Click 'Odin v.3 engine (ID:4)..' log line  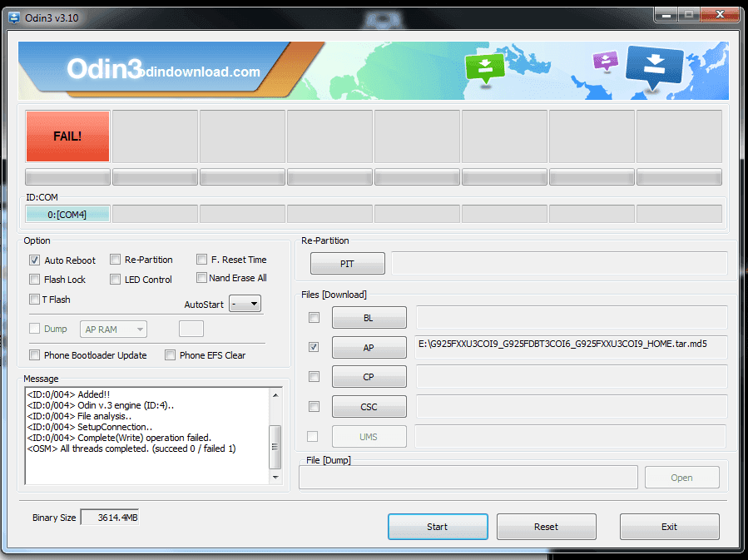click(101, 405)
